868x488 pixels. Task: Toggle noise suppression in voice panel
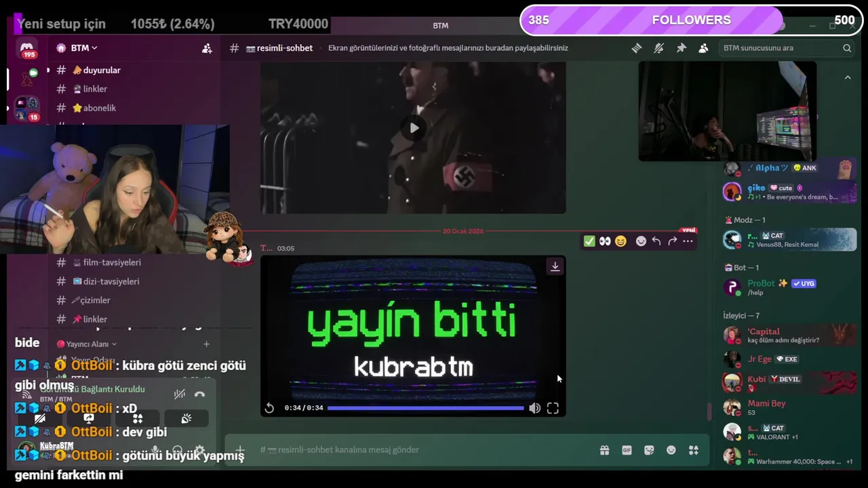pos(179,394)
